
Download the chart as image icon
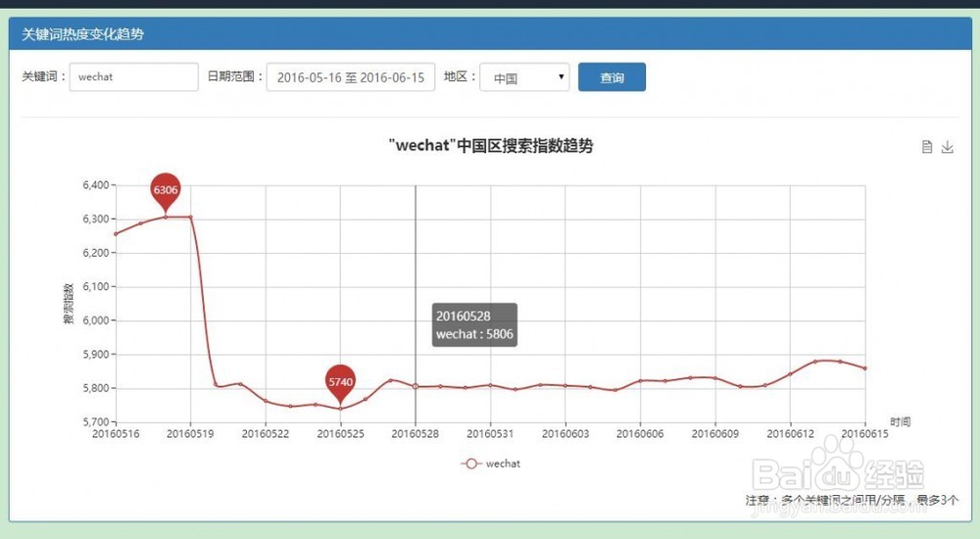pos(948,146)
